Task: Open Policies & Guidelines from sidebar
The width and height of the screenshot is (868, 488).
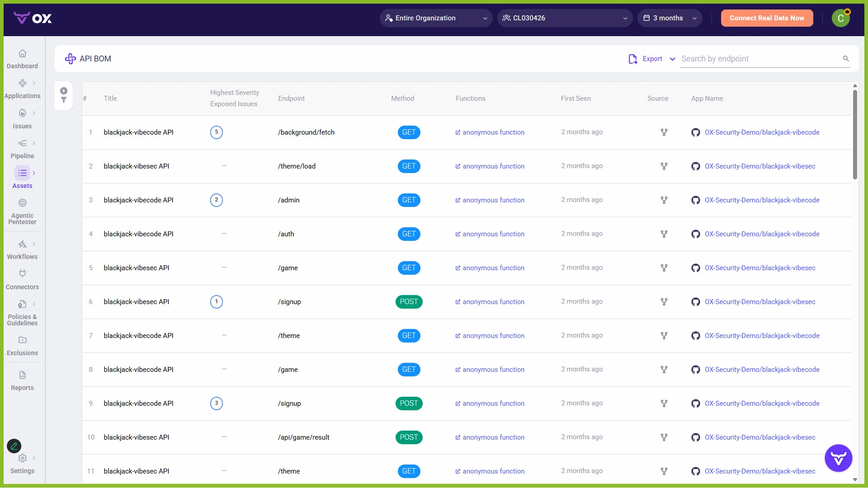Action: click(22, 305)
